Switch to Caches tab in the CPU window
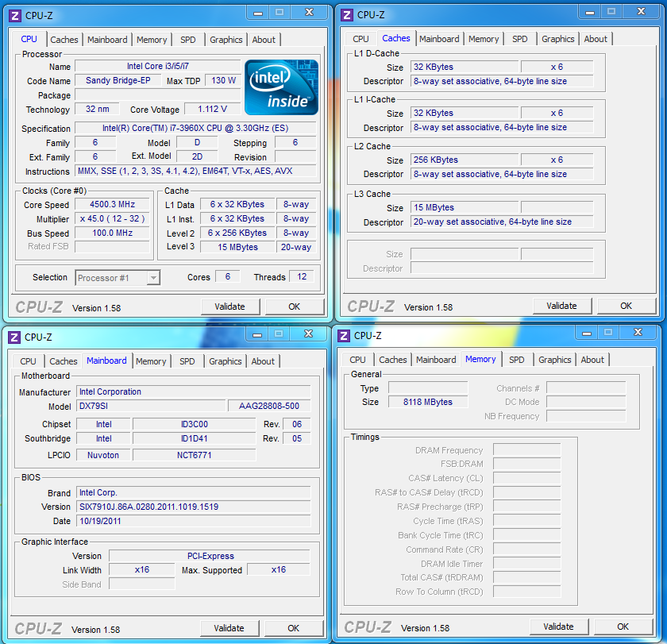 tap(64, 40)
